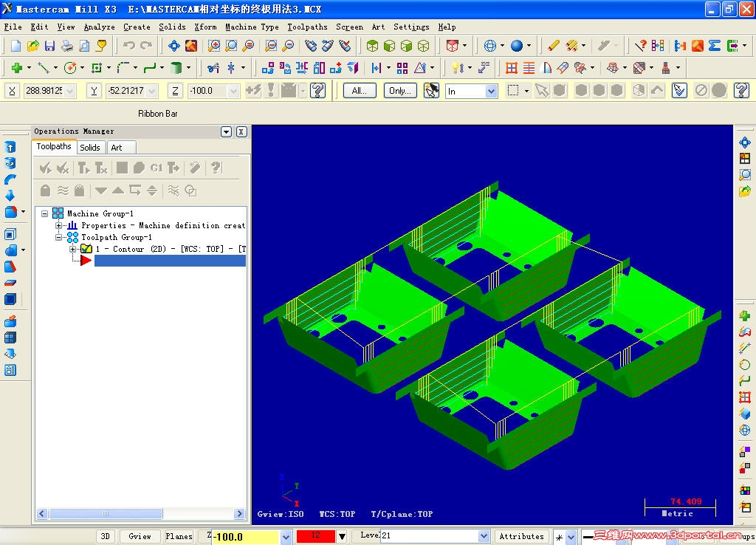Click the Fit to screen icon
This screenshot has height=545, width=756.
tap(174, 46)
